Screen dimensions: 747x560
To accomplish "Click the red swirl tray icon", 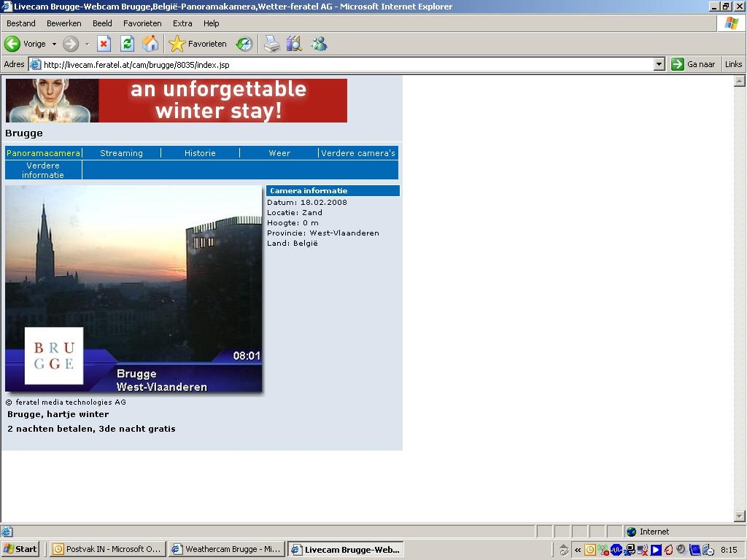I will [x=668, y=550].
